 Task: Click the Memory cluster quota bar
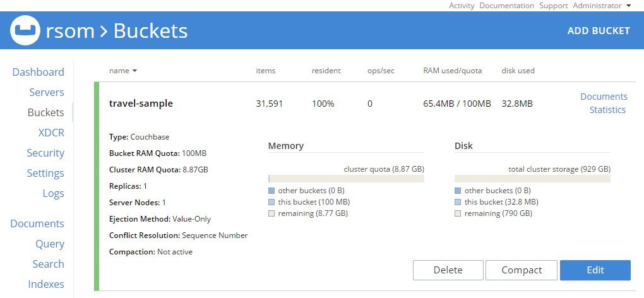tap(346, 179)
